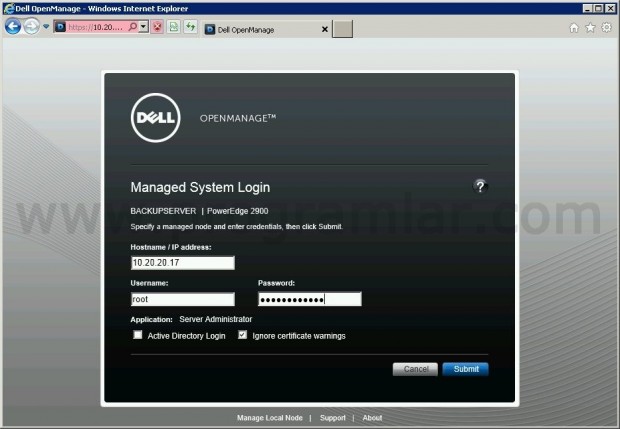Click the browser Forward arrow button

tap(31, 27)
